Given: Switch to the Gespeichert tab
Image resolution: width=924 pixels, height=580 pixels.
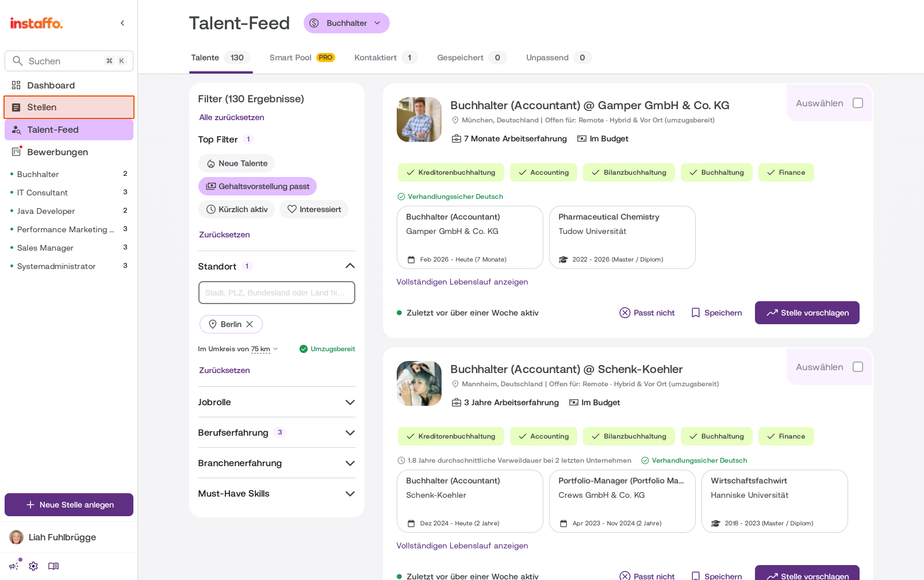Looking at the screenshot, I should (471, 57).
